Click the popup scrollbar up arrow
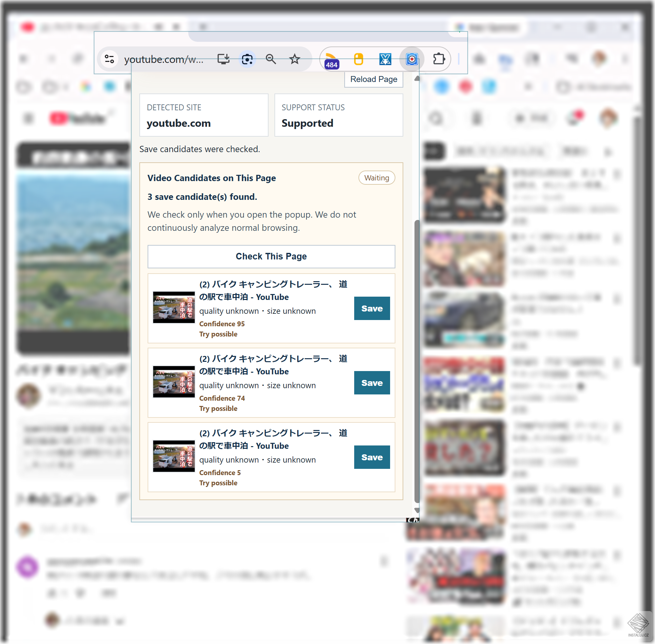 417,78
